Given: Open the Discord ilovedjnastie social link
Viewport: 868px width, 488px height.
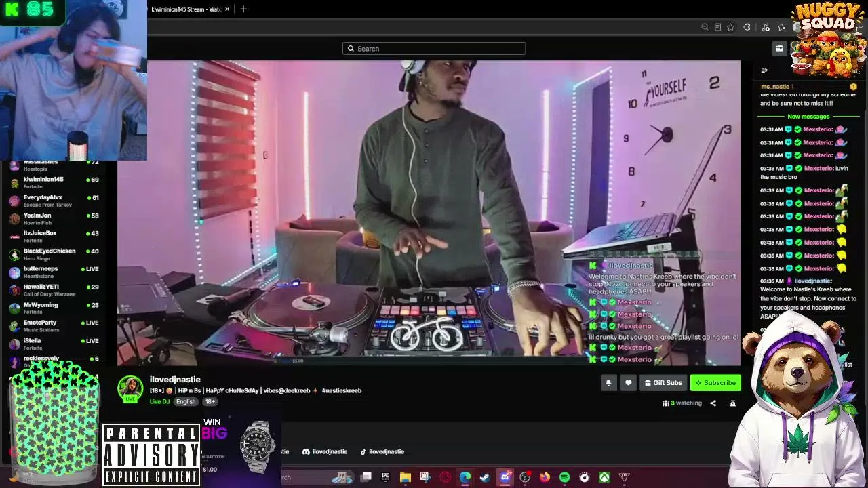Looking at the screenshot, I should (325, 452).
